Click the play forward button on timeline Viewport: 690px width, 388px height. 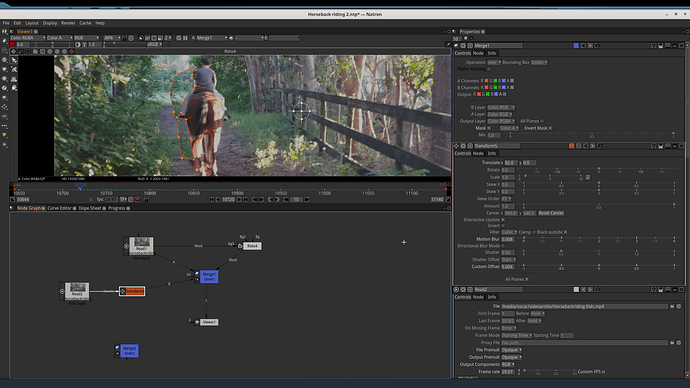pyautogui.click(x=239, y=199)
